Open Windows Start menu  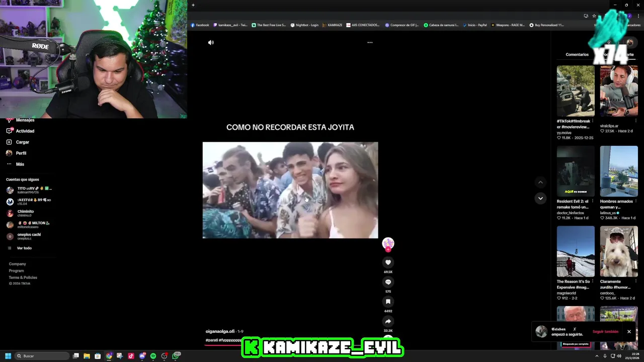(8, 356)
